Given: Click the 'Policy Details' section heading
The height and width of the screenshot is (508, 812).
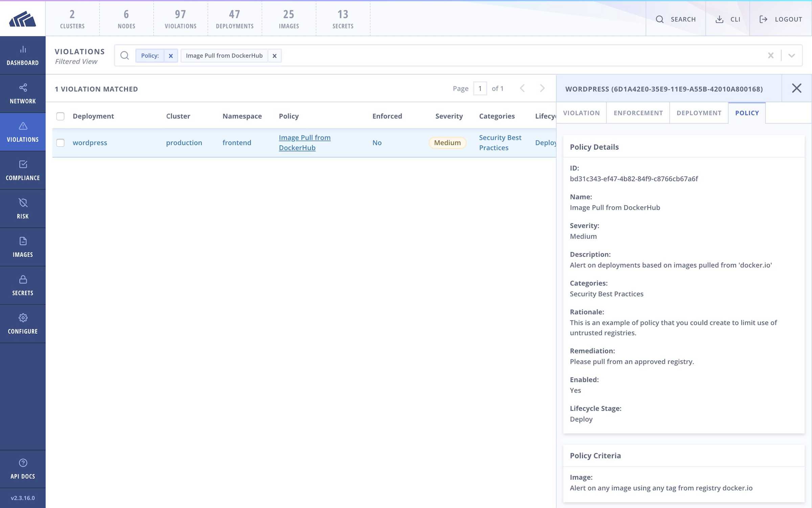Looking at the screenshot, I should pos(594,147).
